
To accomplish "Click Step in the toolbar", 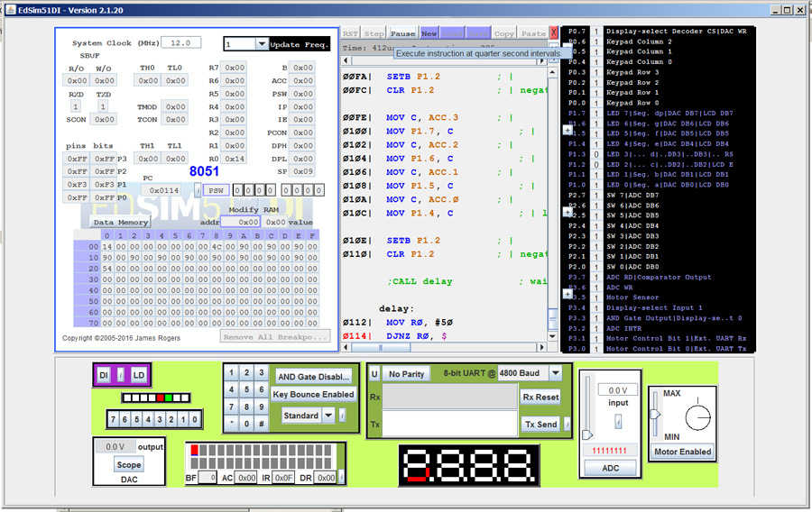I will 374,33.
